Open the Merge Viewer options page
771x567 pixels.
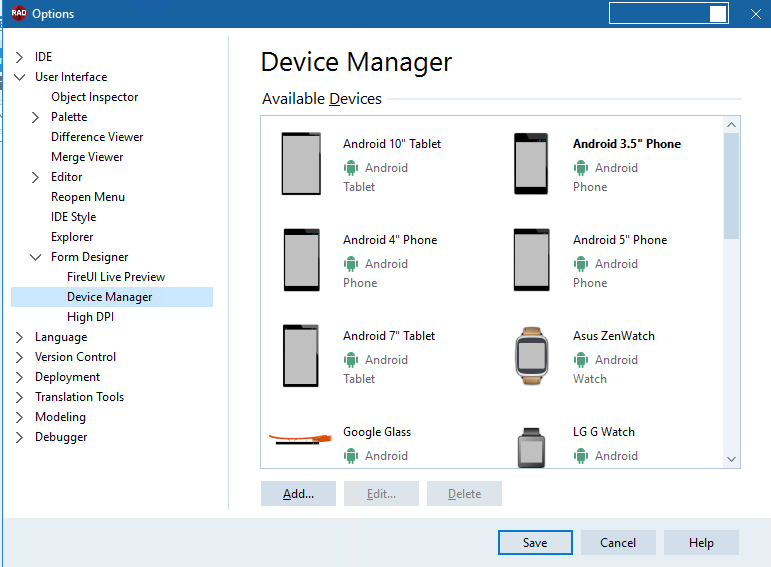coord(87,157)
